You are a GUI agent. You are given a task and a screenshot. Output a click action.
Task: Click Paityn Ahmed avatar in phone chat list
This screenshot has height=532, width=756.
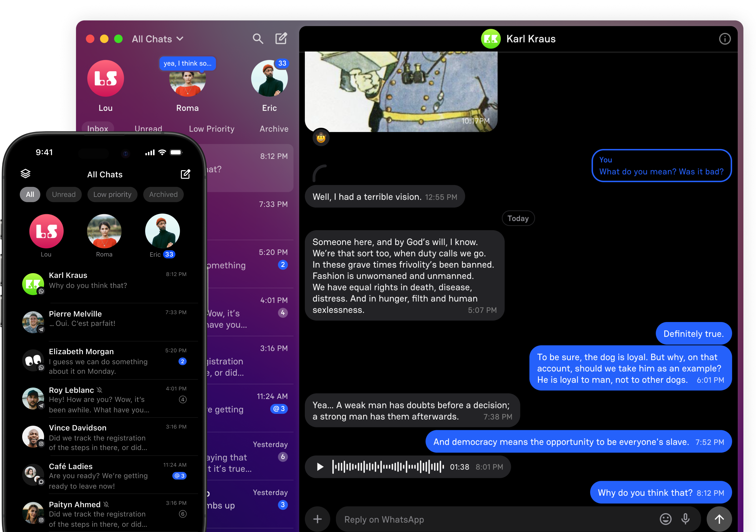[33, 513]
